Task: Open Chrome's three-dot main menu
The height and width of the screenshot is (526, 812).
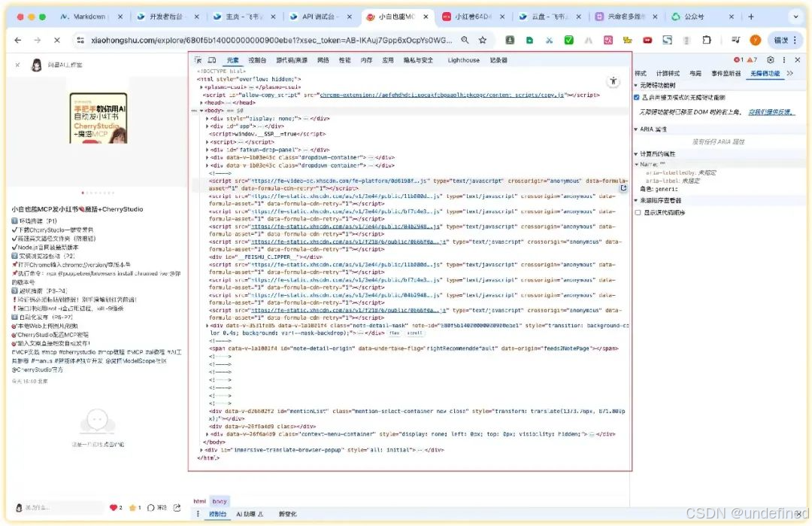Action: pyautogui.click(x=795, y=40)
